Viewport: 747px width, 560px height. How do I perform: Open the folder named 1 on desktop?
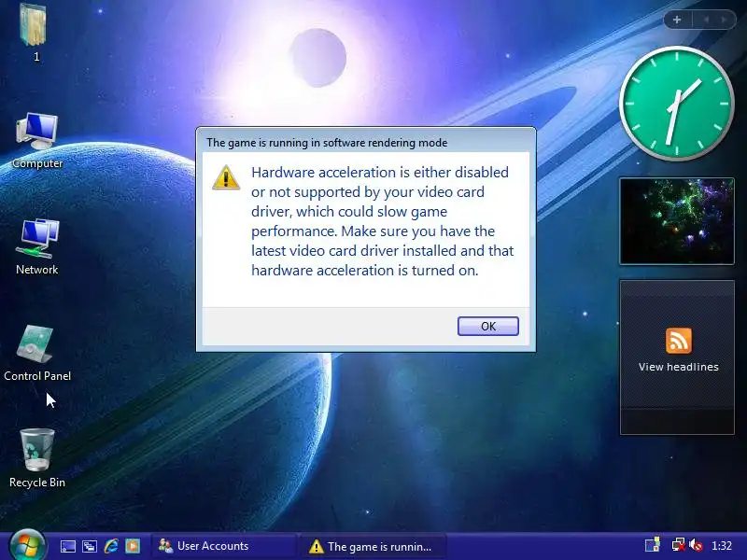(x=34, y=32)
